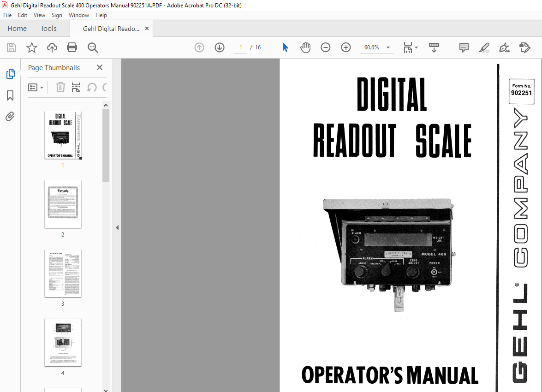Save the PDF document
542x392 pixels.
point(11,48)
